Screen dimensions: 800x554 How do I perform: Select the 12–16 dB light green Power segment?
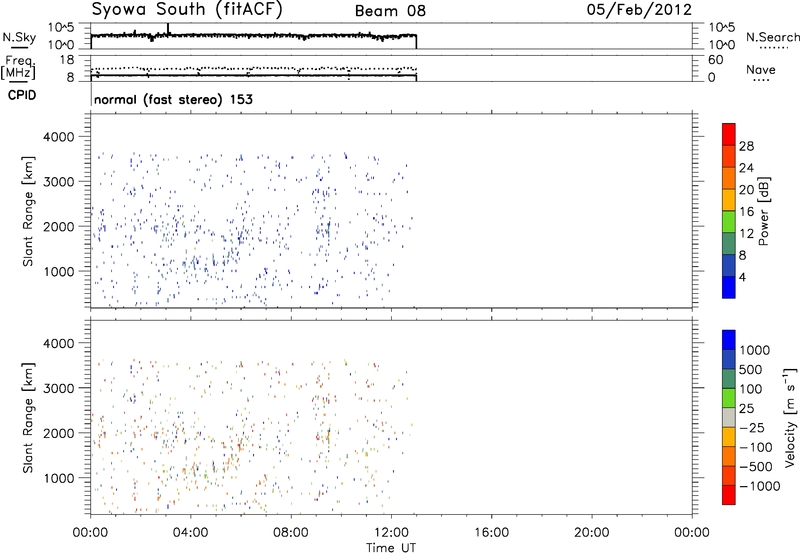point(729,222)
